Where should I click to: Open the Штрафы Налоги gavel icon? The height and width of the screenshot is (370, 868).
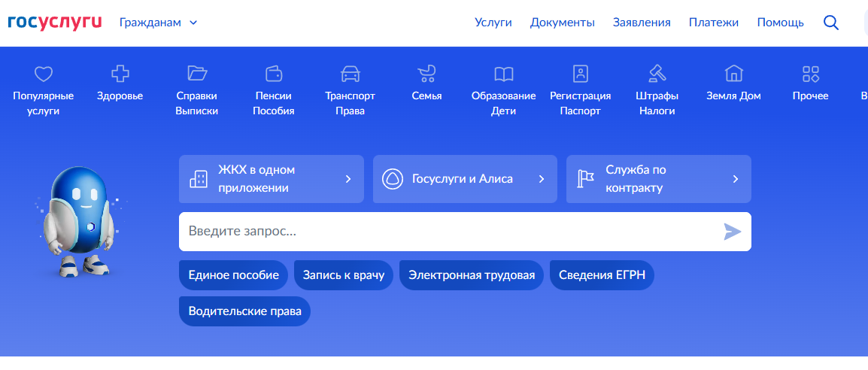(657, 74)
